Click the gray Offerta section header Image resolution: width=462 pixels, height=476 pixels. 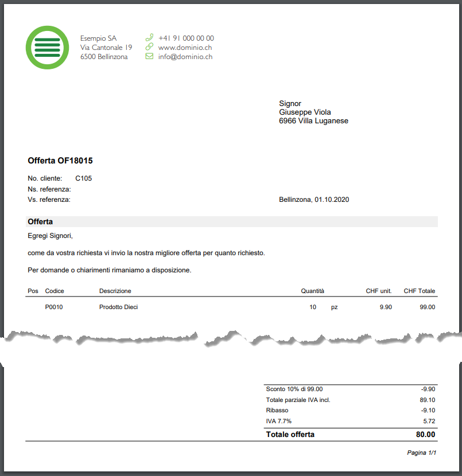(232, 221)
